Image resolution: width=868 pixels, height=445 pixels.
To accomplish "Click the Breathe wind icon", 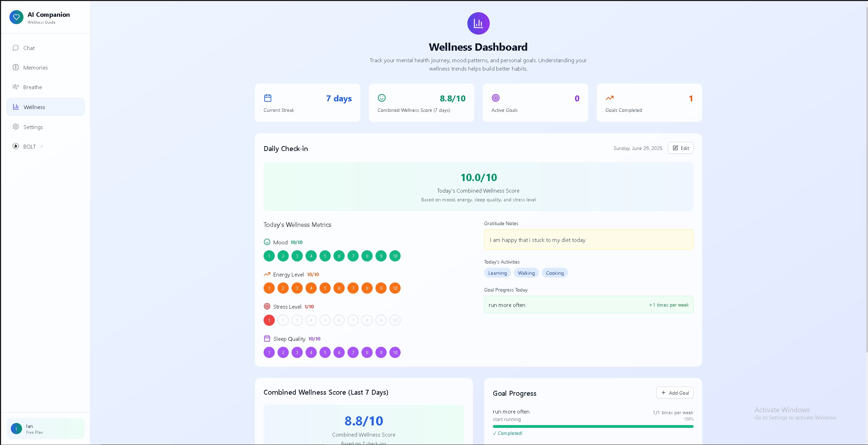I will pos(16,87).
